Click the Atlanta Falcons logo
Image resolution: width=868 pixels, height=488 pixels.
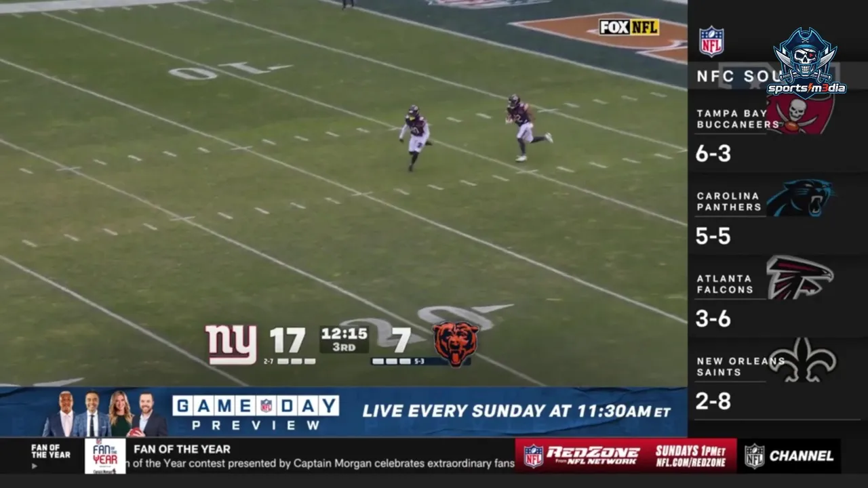tap(800, 277)
